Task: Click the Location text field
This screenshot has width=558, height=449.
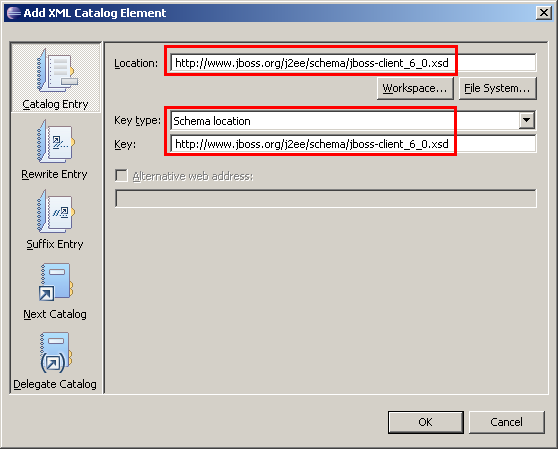Action: [353, 63]
